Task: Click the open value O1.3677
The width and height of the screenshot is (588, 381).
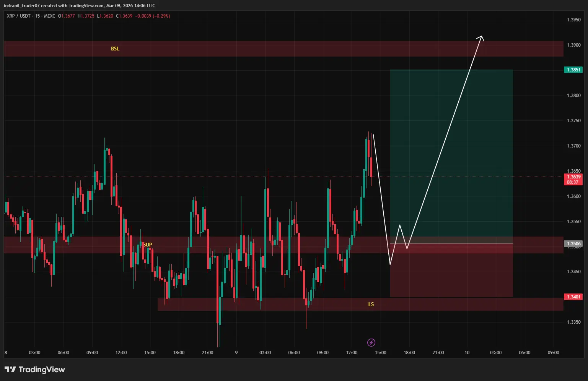Action: (x=67, y=16)
